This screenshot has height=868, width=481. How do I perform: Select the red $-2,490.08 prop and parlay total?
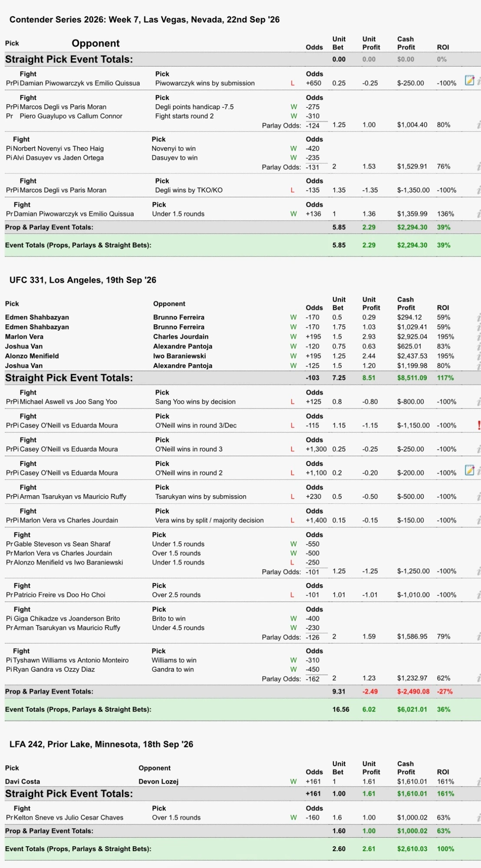point(413,692)
